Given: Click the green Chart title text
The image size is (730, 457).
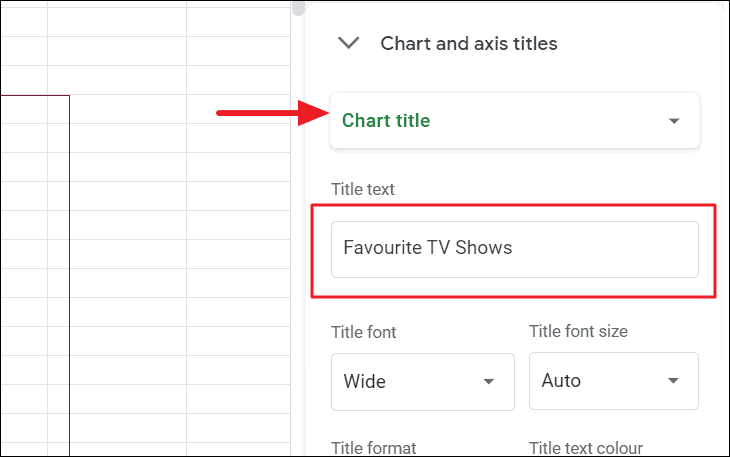Looking at the screenshot, I should [386, 121].
